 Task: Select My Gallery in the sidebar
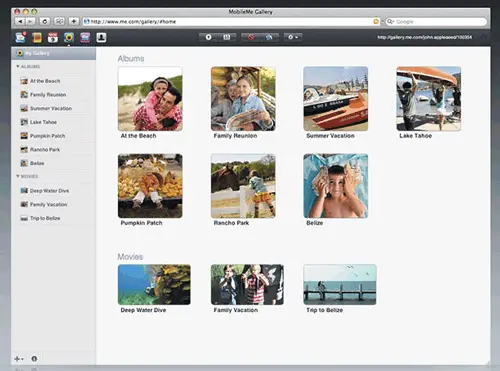coord(54,53)
